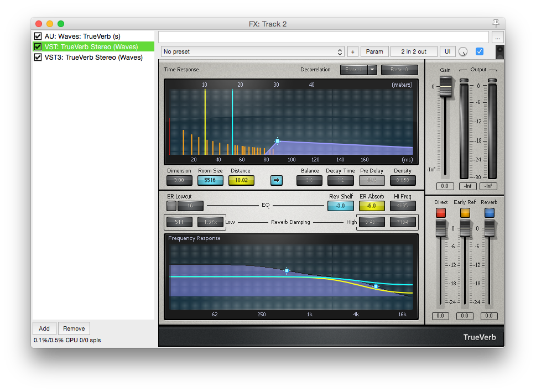Screen dimensions: 536x392
Task: Click the plus button beside preset
Action: 353,51
